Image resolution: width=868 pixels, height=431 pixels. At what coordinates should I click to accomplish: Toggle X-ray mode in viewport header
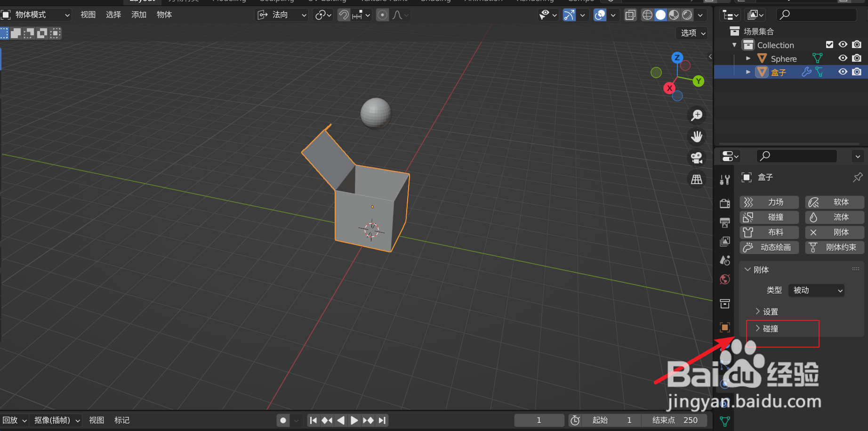[630, 15]
